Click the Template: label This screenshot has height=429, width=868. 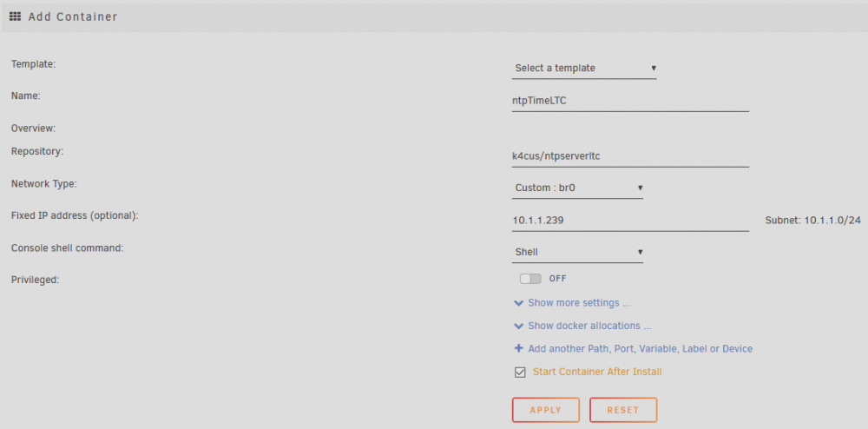point(34,63)
